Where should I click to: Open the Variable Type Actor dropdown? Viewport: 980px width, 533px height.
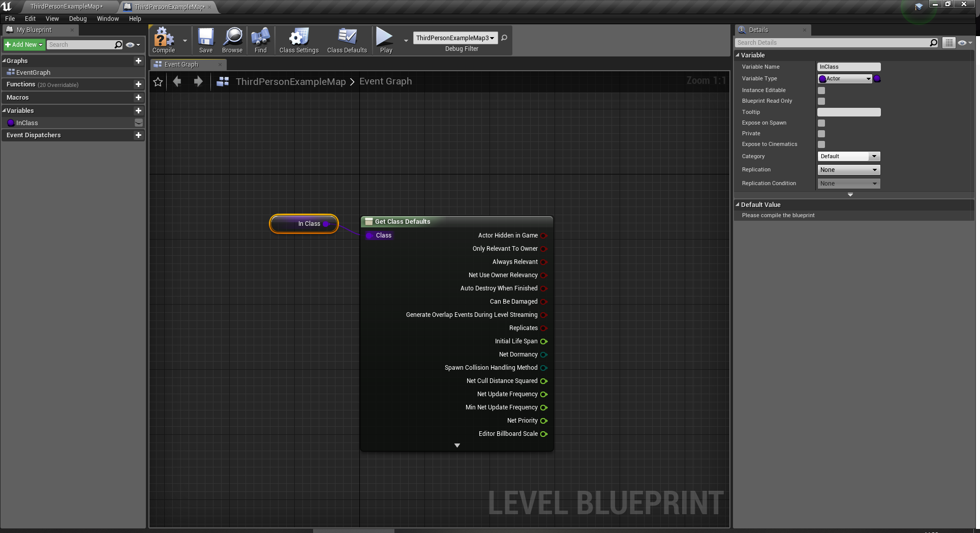(845, 78)
